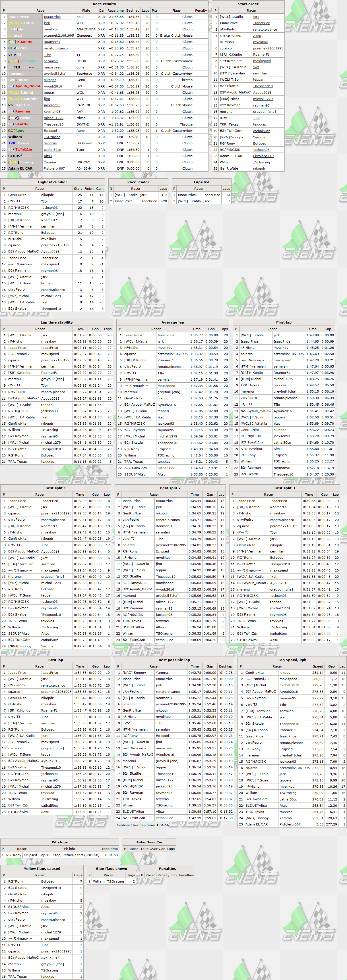Click przemek21061995 link in Race results
Viewport: 347px width, 980px height.
(59, 36)
